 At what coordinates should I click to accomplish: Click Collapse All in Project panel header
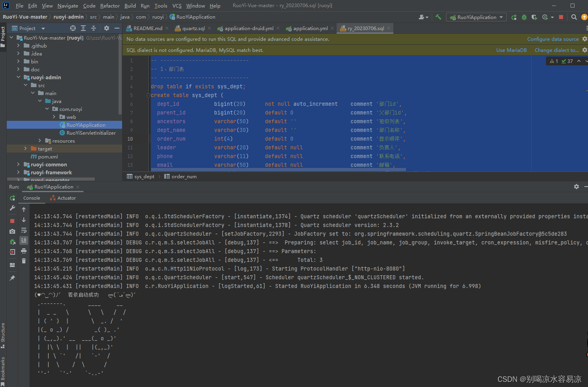94,28
